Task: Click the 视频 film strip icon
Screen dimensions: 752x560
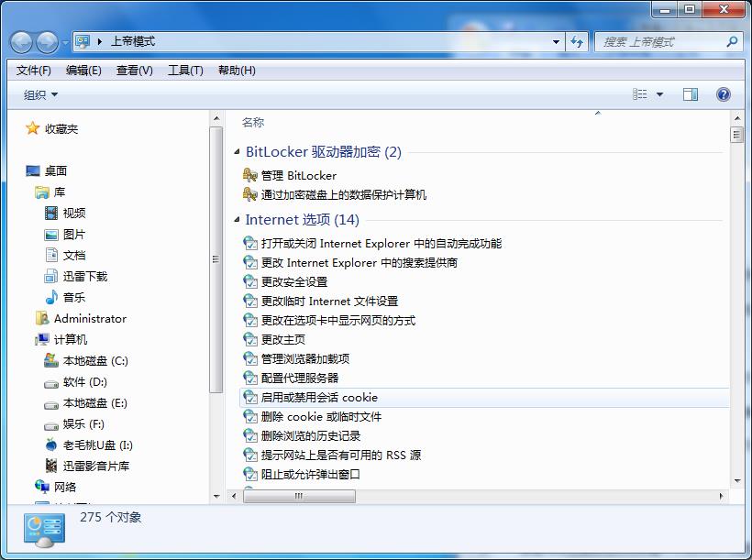Action: point(51,213)
